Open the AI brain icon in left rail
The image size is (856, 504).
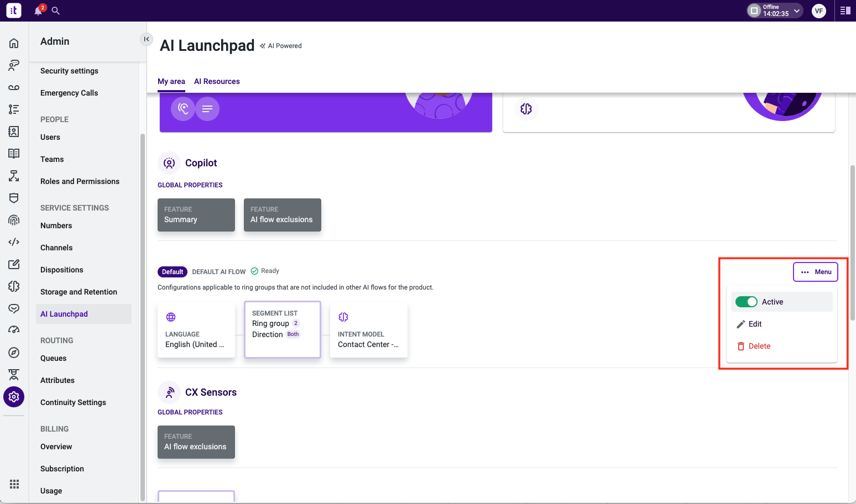tap(14, 286)
